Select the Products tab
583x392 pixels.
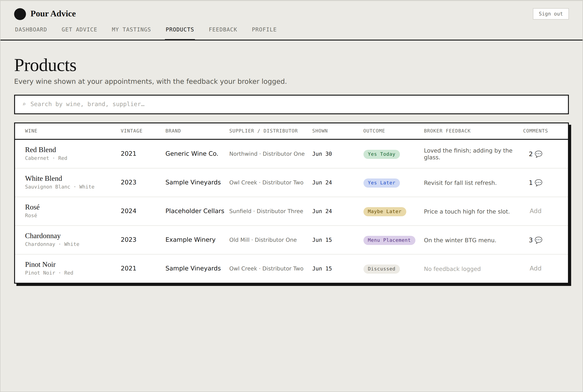pos(180,30)
